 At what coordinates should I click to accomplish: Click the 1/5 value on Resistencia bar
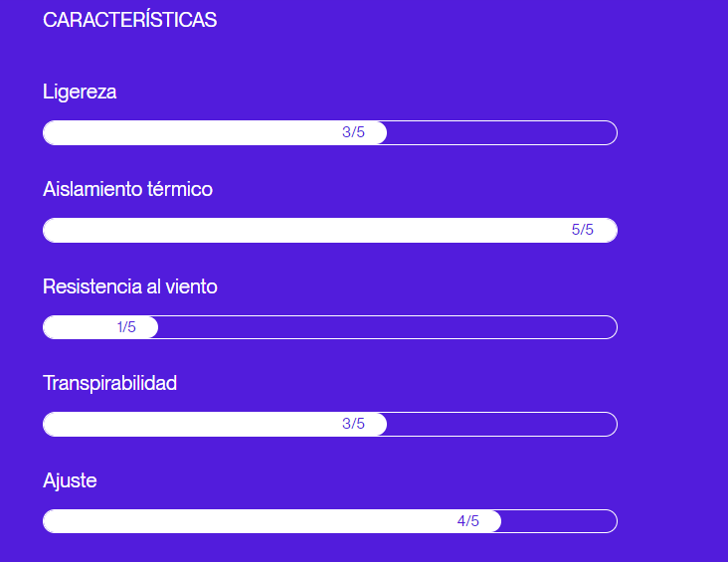[126, 327]
